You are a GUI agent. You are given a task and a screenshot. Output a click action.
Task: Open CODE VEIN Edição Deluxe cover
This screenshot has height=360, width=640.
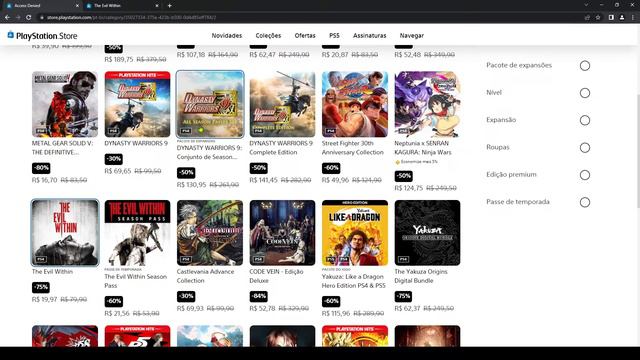point(282,233)
